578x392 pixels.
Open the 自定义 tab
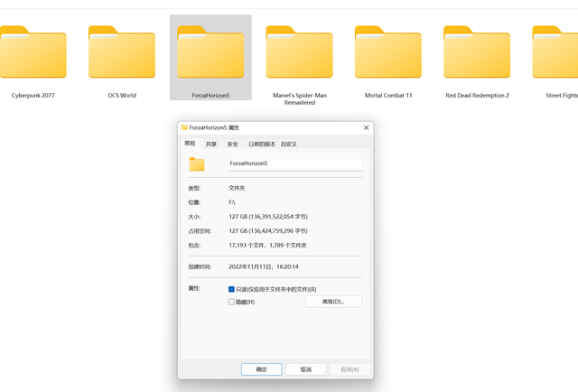point(289,144)
